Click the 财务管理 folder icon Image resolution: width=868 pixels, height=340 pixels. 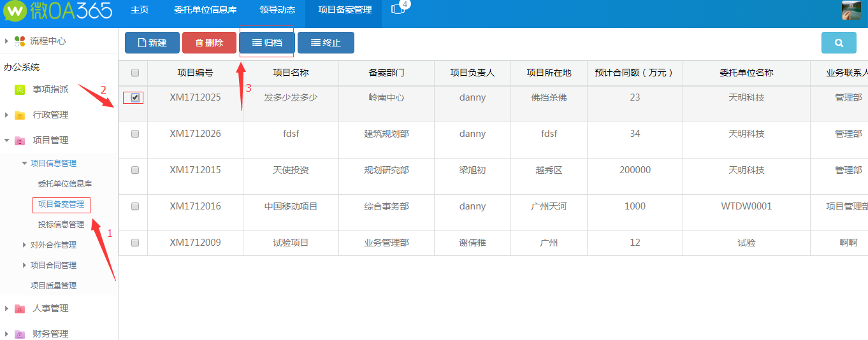click(x=20, y=334)
